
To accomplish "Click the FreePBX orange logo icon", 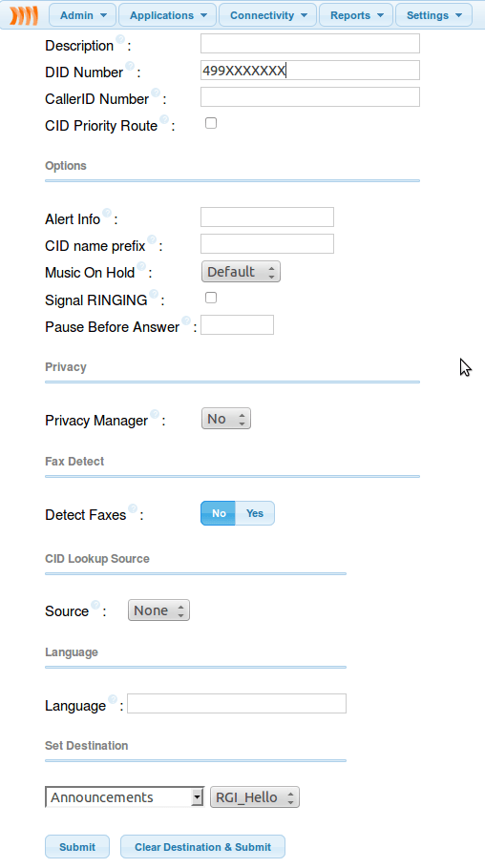I will (24, 15).
